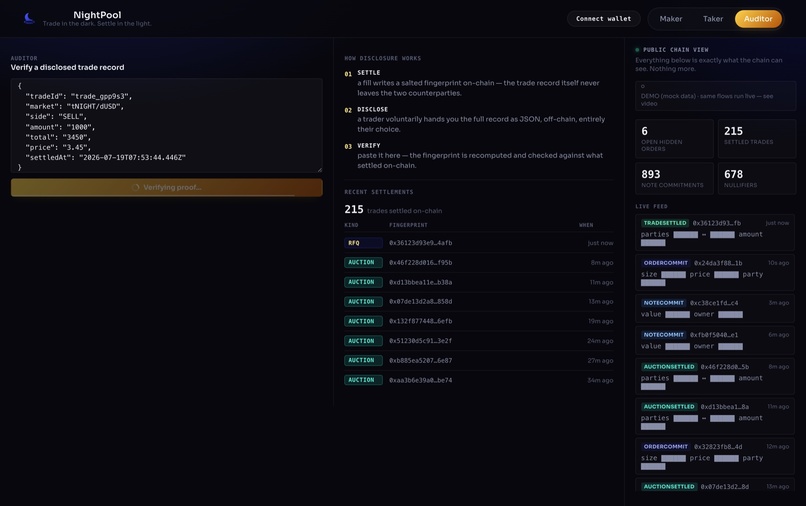Click the AUCTION badge for 0x46f228d016…f95b
Screen dimensions: 806x506
363,262
